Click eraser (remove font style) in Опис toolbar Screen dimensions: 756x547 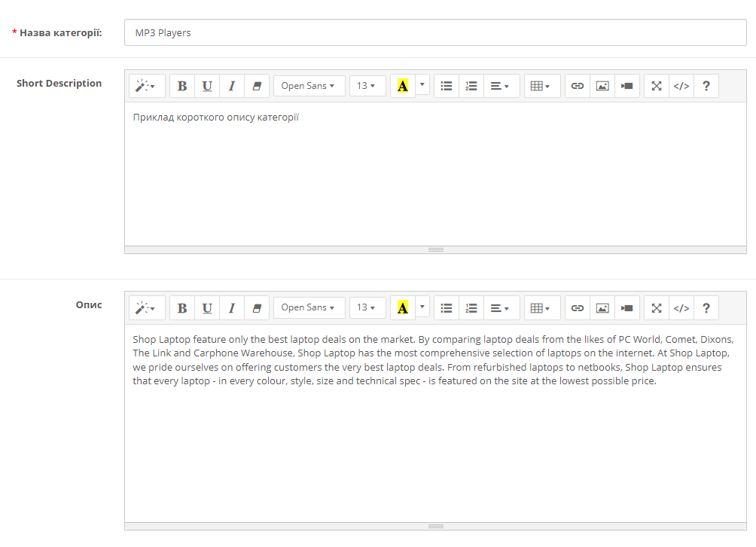tap(257, 307)
